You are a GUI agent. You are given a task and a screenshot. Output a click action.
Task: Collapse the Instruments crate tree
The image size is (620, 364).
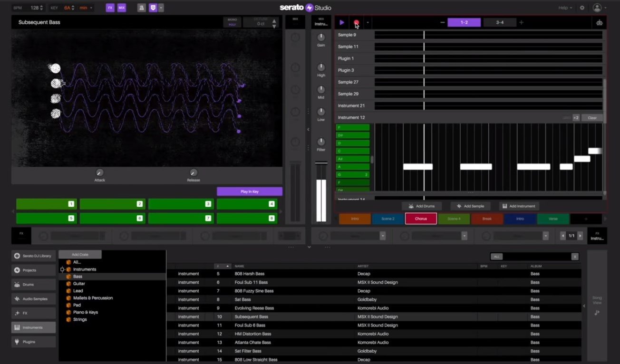click(62, 269)
